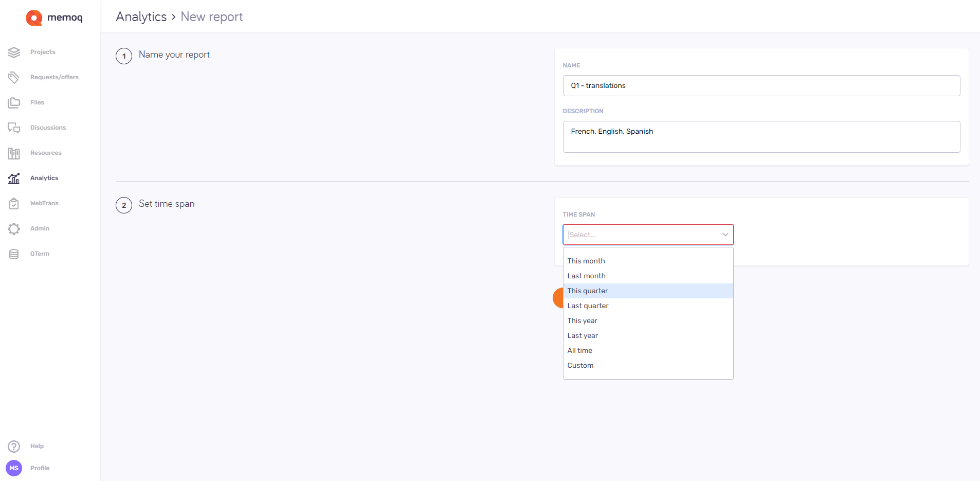Click the Help question mark icon
The image size is (980, 481).
[14, 446]
